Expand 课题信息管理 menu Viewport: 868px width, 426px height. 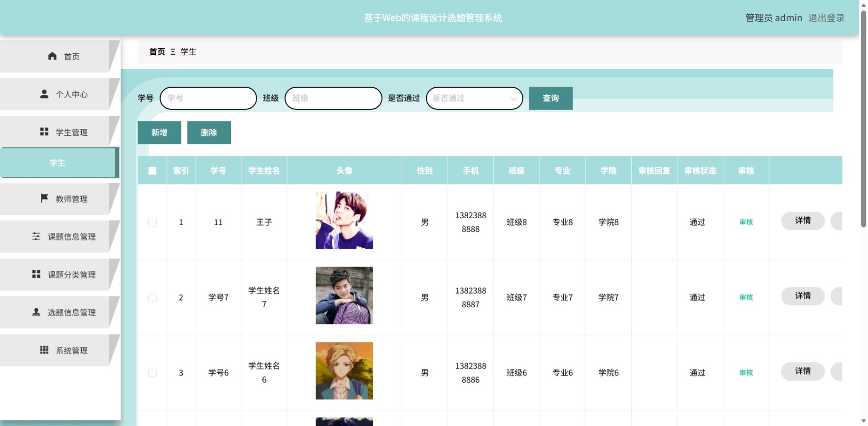click(x=59, y=237)
